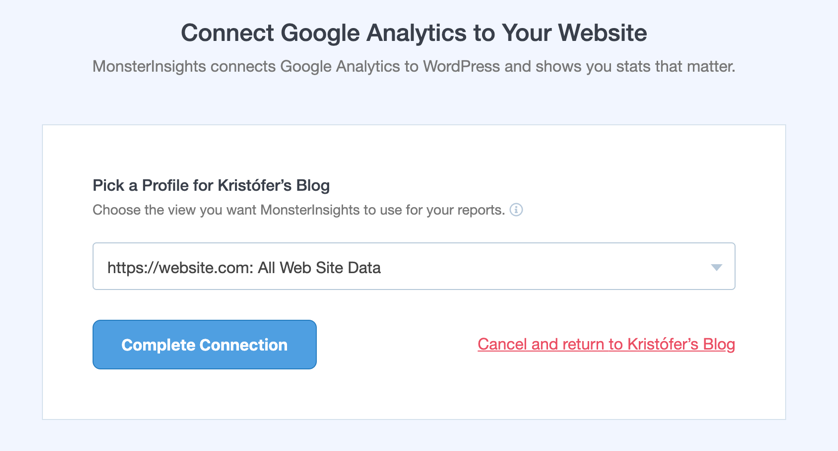Click the word 'MonsterInsights' at the subtitle start
This screenshot has width=838, height=451.
pos(149,66)
